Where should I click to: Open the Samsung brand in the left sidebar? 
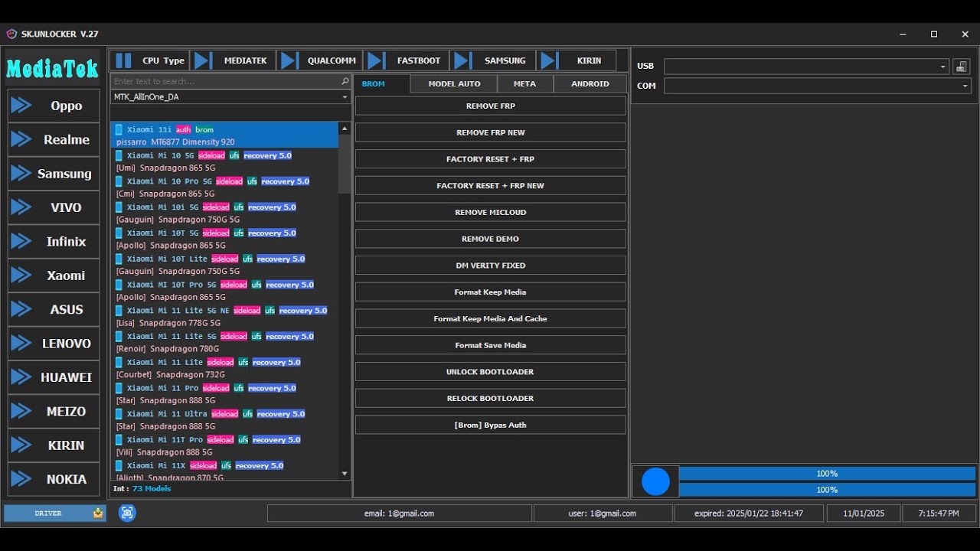tap(54, 174)
